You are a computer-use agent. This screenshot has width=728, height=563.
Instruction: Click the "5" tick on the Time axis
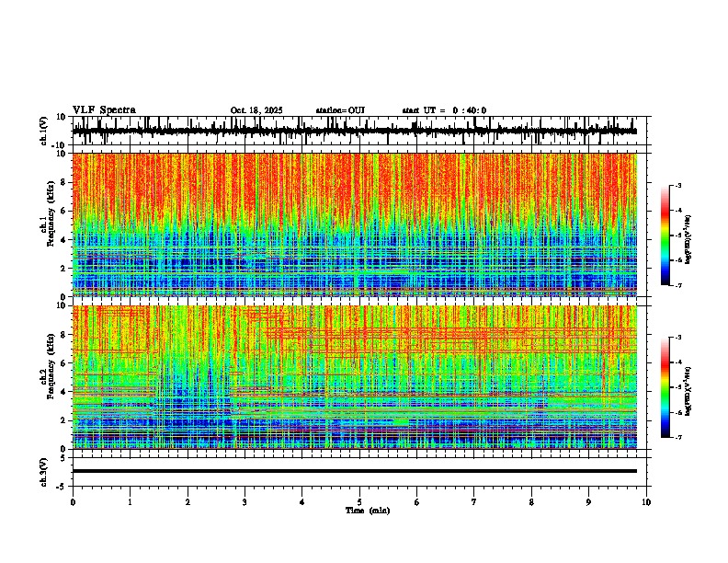tap(359, 502)
